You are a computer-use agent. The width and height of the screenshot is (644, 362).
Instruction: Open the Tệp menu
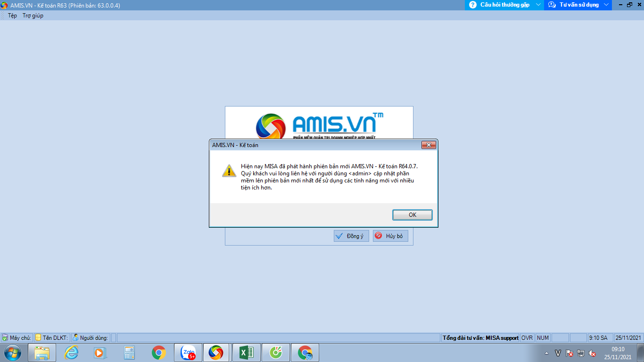12,16
